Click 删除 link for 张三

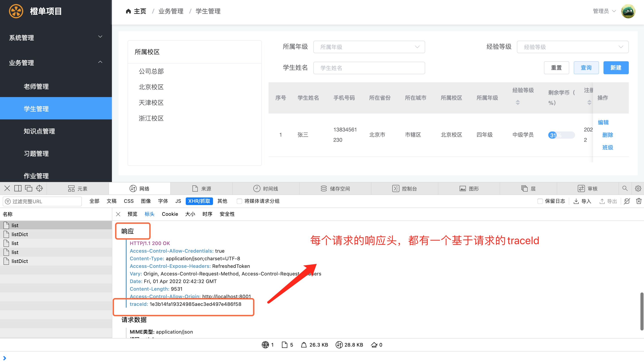tap(608, 135)
